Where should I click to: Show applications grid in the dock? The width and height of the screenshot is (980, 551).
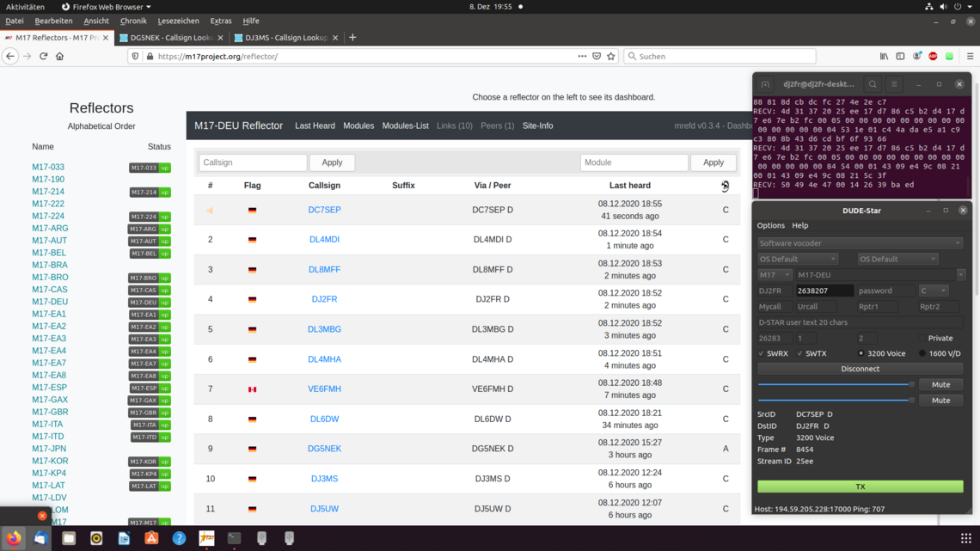(x=965, y=538)
